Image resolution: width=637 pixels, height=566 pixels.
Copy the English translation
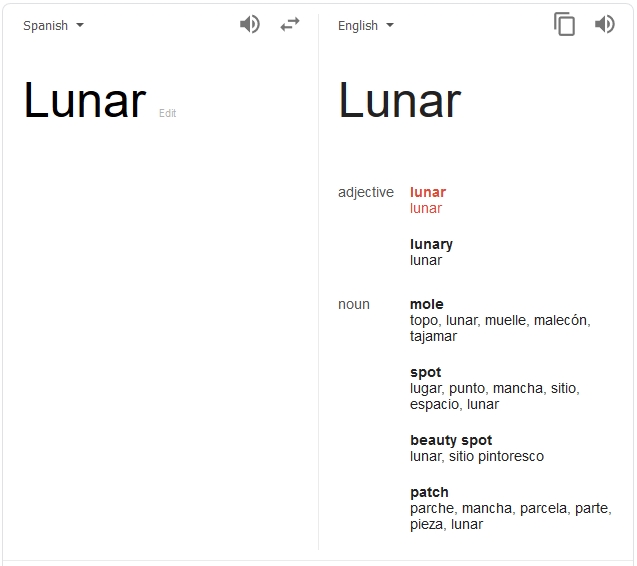coord(565,25)
